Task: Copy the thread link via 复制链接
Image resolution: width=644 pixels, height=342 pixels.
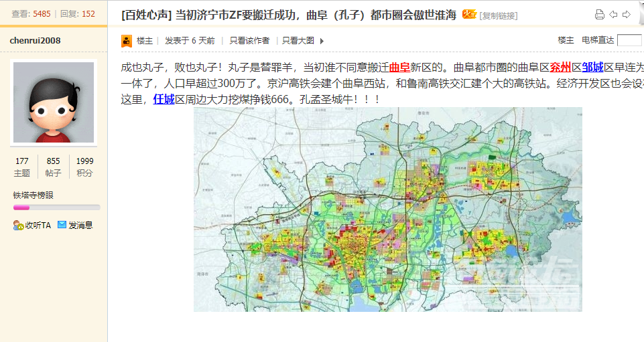Action: [x=499, y=15]
